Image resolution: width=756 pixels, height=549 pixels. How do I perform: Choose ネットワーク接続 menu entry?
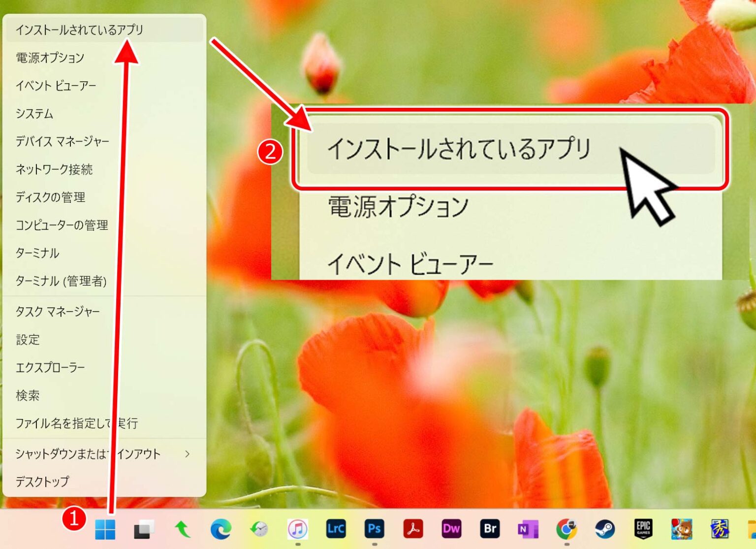tap(104, 169)
